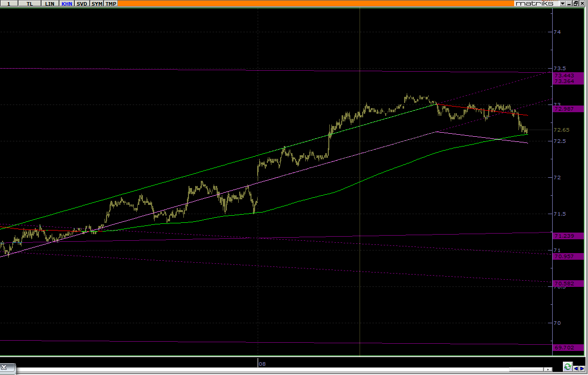
Task: Click the 72.5 axis value
Action: coord(559,141)
